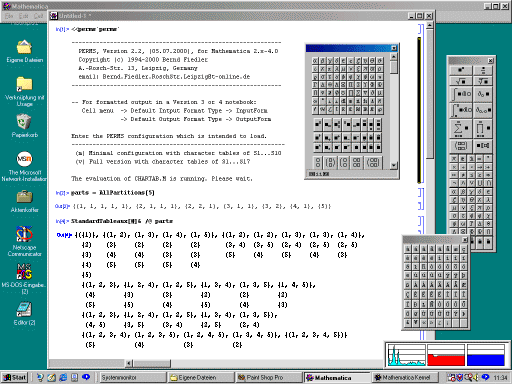Insert the summation template

coord(461,129)
